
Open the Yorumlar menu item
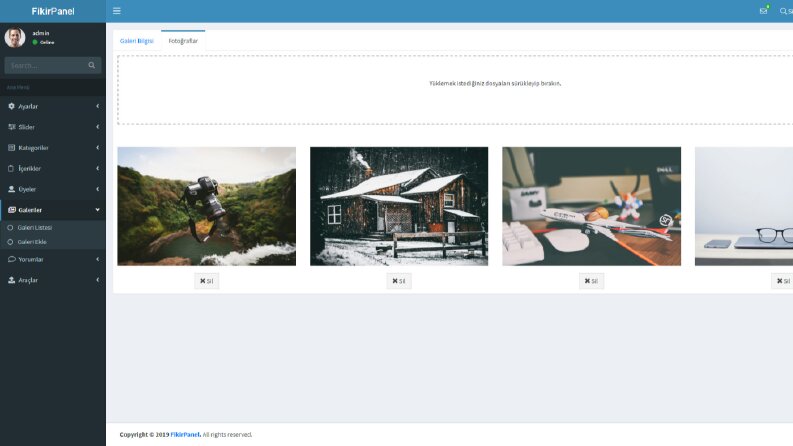53,259
